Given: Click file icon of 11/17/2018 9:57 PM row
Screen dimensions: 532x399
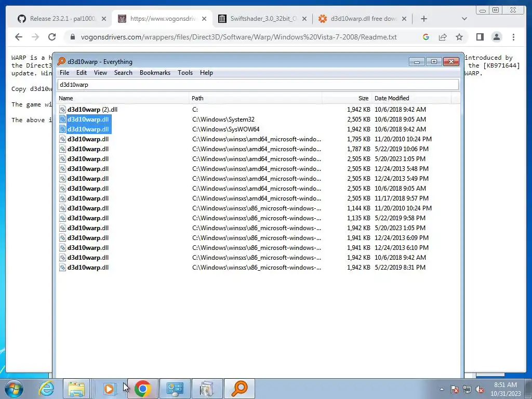Looking at the screenshot, I should click(x=62, y=198).
